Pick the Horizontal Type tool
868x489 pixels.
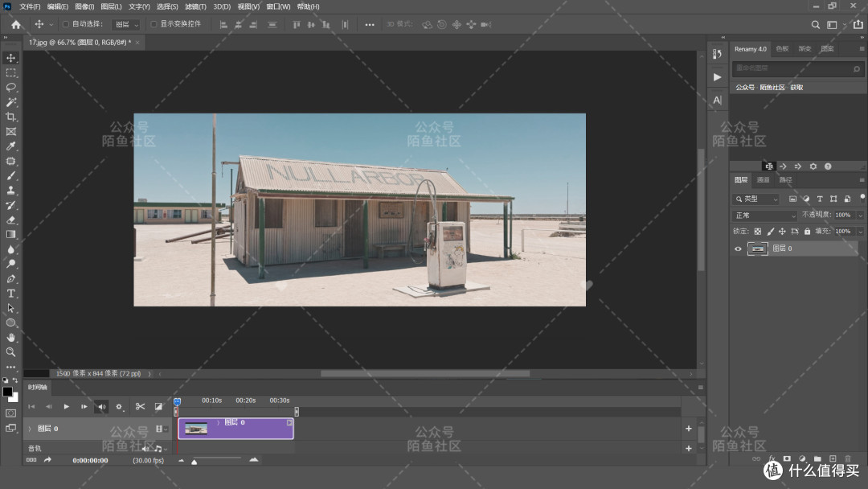click(x=10, y=294)
